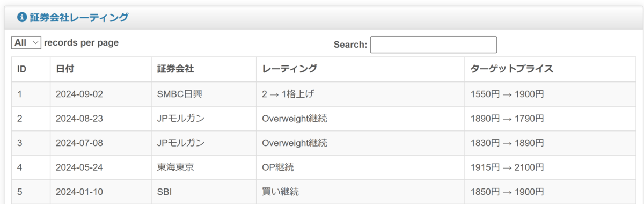
Task: Click the info icon beside 証券会社レーティング
Action: coord(22,18)
